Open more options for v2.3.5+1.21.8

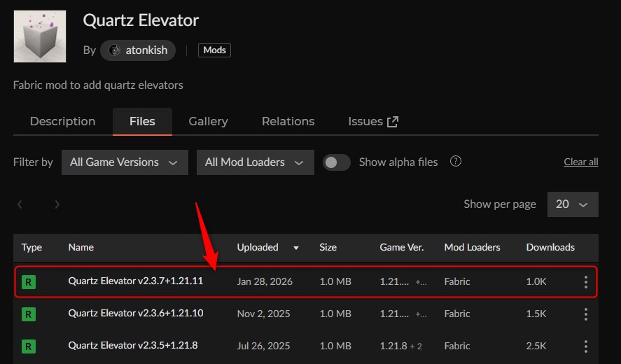585,346
